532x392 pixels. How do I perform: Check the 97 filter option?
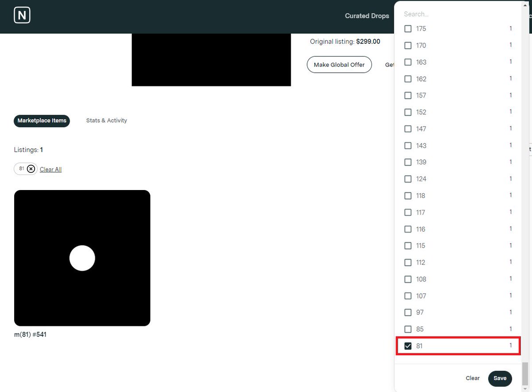408,313
